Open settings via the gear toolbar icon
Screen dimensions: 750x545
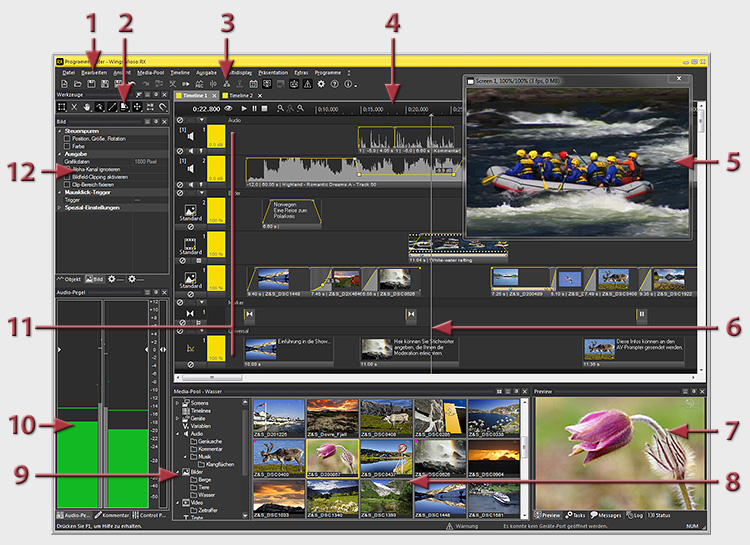[x=320, y=84]
